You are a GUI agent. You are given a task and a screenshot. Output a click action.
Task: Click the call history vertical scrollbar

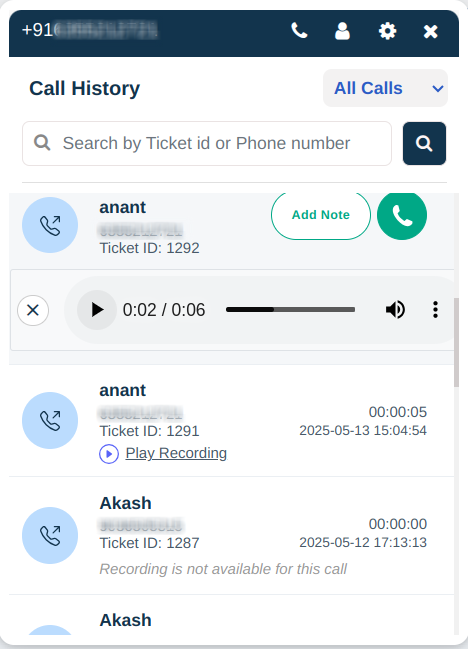[x=456, y=343]
